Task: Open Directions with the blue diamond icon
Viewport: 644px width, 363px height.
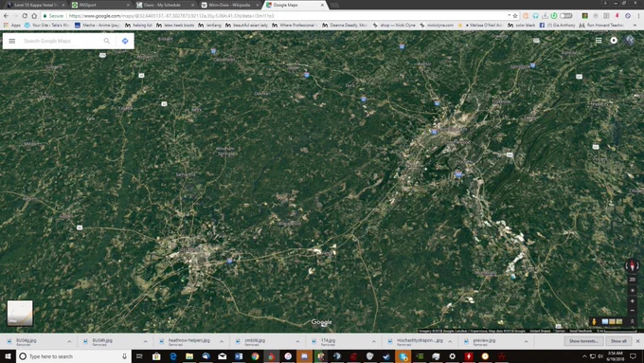Action: tap(125, 41)
